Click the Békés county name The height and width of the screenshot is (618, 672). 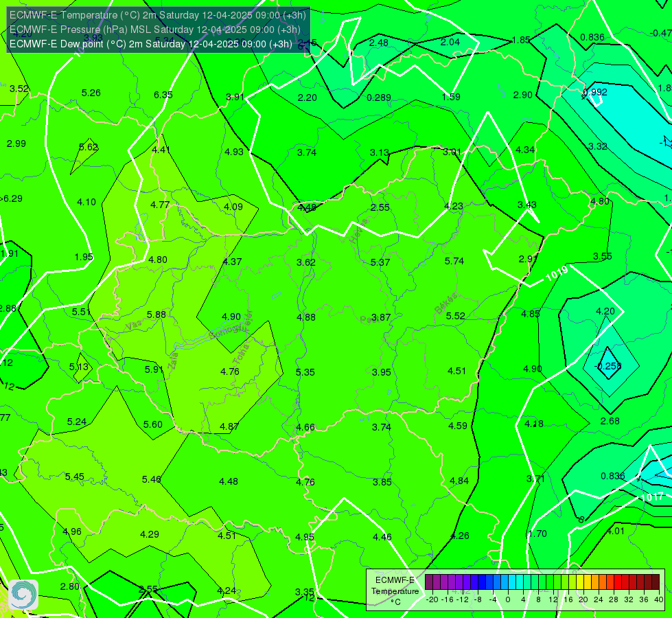[x=445, y=304]
